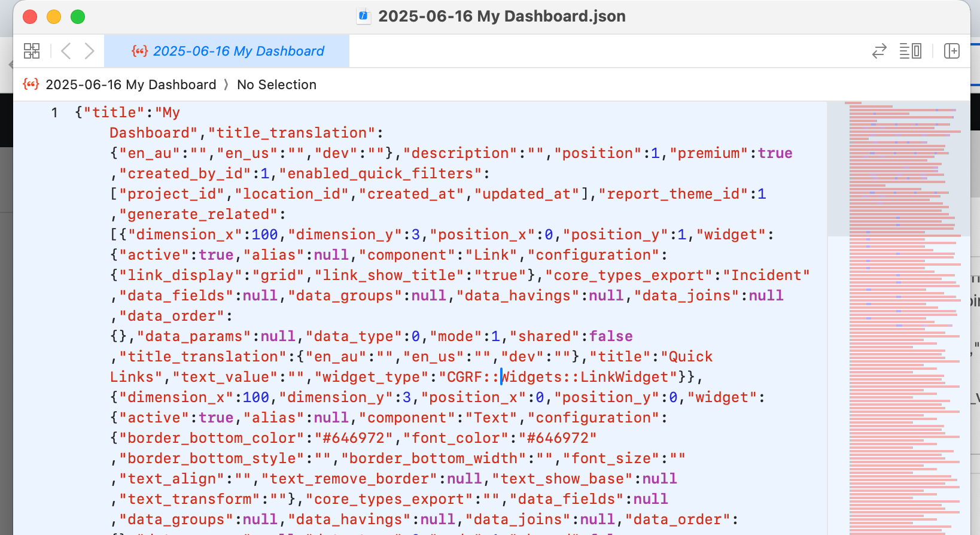Viewport: 980px width, 535px height.
Task: Toggle the minimap and editor options icon
Action: point(910,51)
